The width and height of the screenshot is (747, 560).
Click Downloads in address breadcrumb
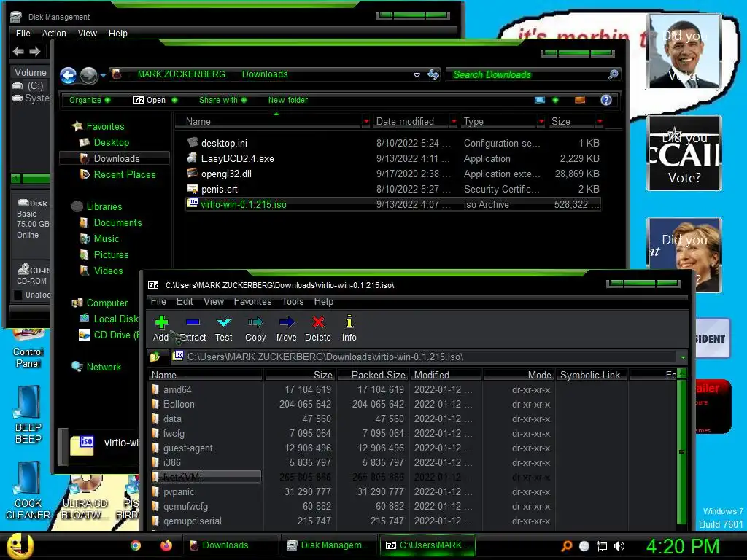265,74
